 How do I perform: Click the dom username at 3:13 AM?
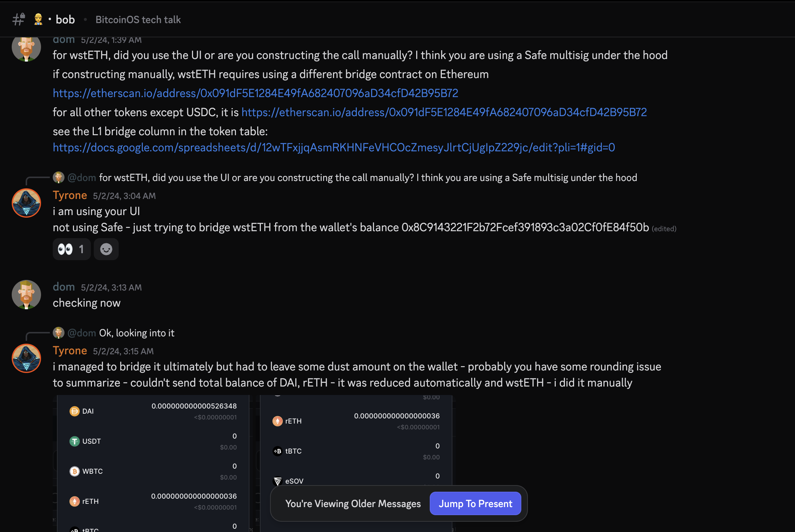click(x=64, y=287)
